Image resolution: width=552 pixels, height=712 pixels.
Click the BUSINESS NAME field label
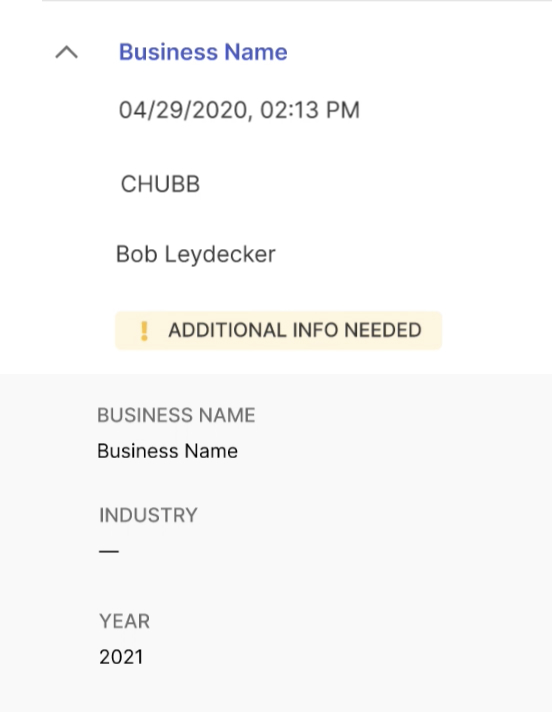[176, 415]
